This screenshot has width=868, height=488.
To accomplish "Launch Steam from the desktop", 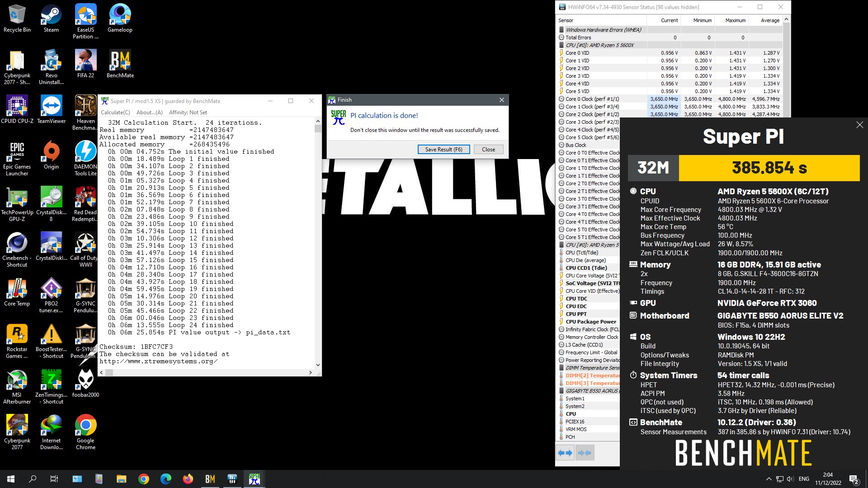I will click(x=51, y=19).
